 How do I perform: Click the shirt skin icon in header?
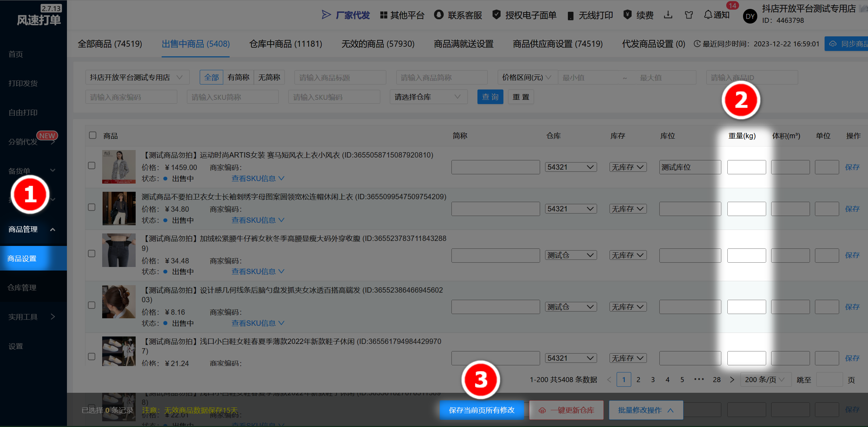(x=689, y=15)
